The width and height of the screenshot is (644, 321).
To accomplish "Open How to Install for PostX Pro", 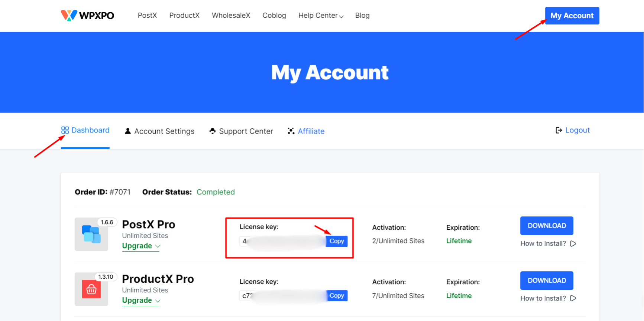I will (548, 244).
